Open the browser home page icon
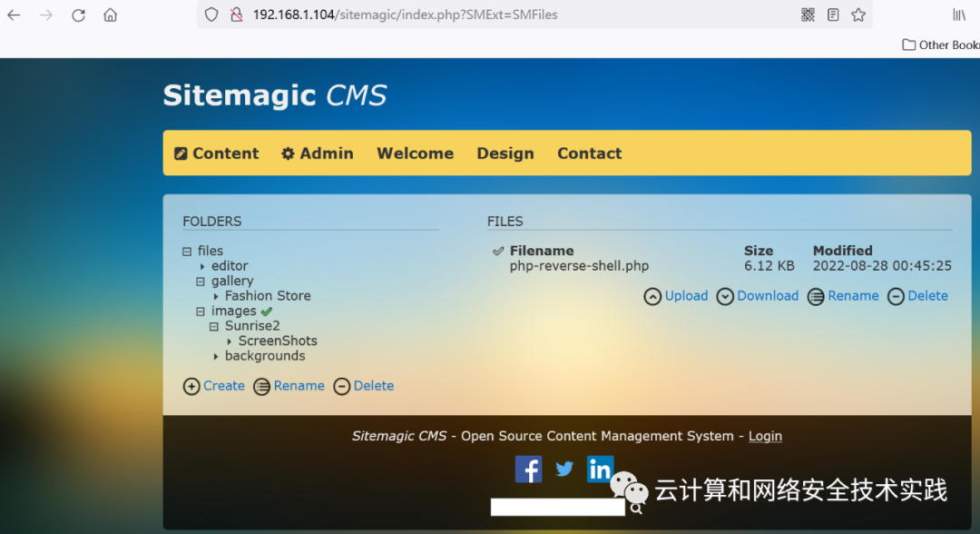Screen dimensions: 980x534 click(110, 15)
